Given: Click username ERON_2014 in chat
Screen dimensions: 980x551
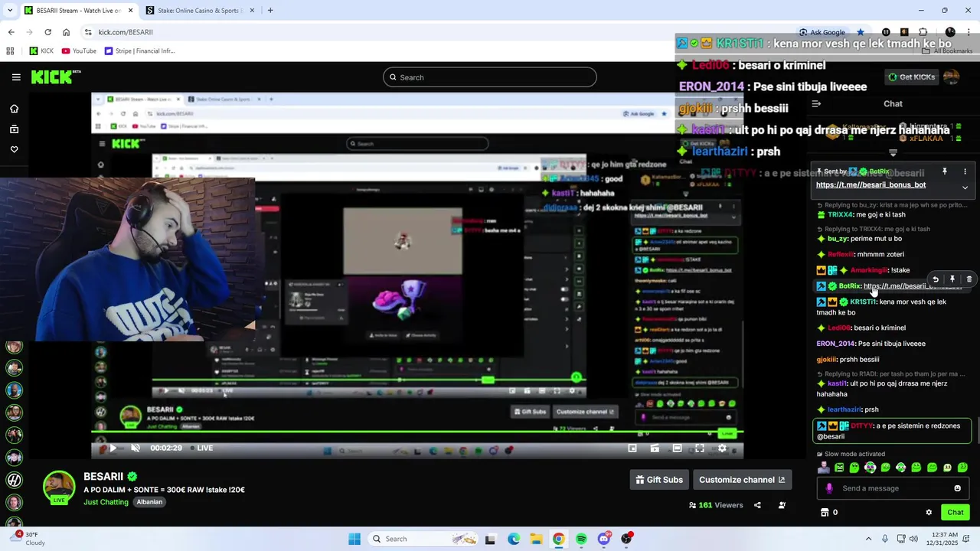Looking at the screenshot, I should click(835, 344).
